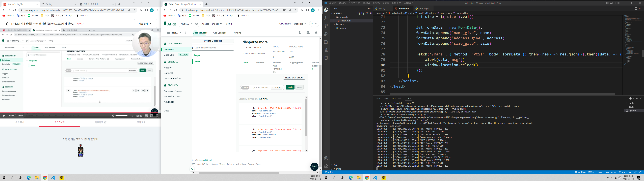
Task: Open Network Access in the Atlas sidebar
Action: (x=172, y=97)
